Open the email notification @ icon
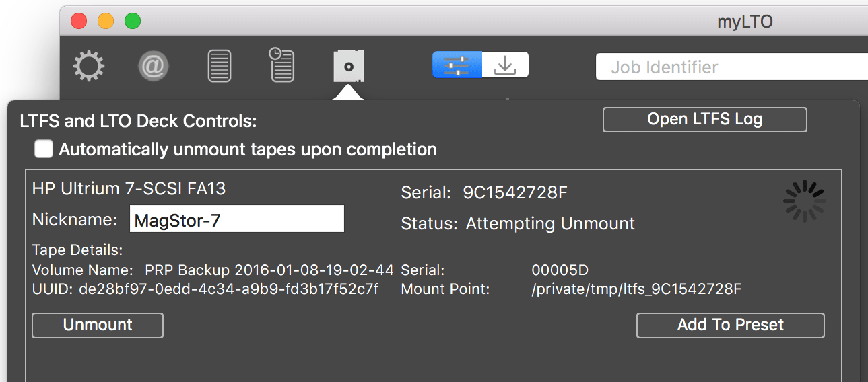 (154, 67)
